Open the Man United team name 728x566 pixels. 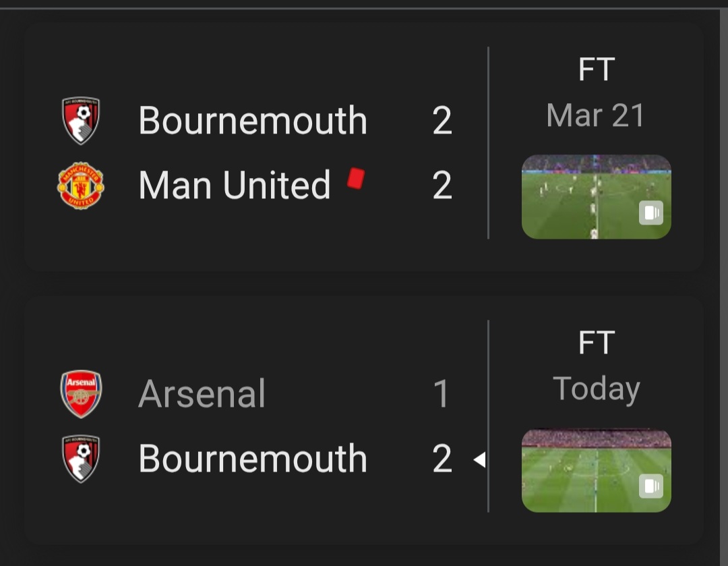235,186
